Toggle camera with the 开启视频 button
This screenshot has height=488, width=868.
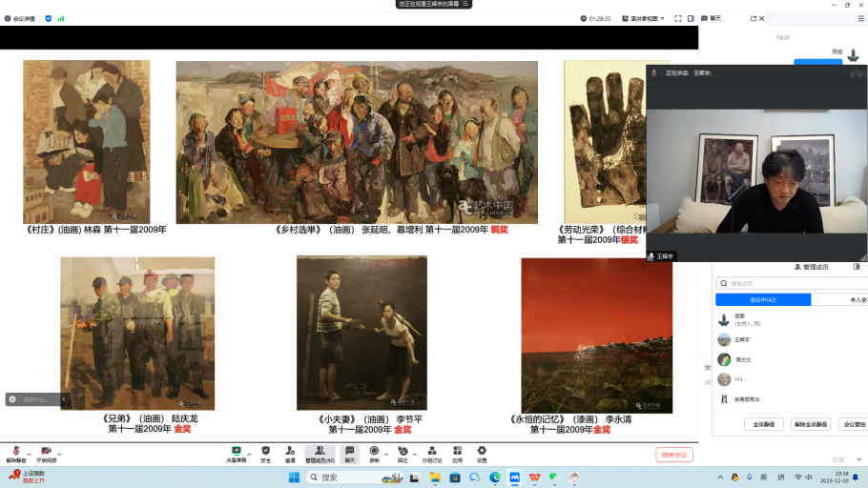46,453
